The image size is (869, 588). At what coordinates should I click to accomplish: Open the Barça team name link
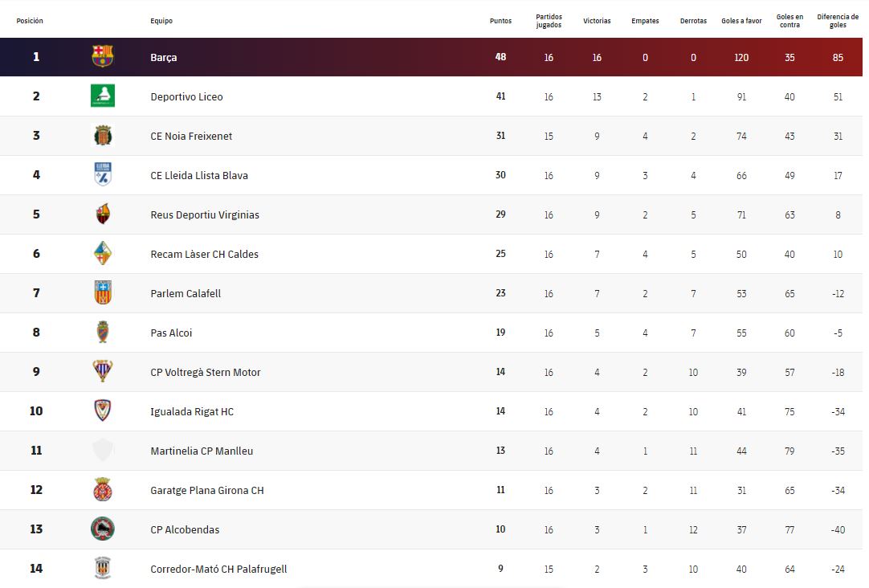coord(164,58)
